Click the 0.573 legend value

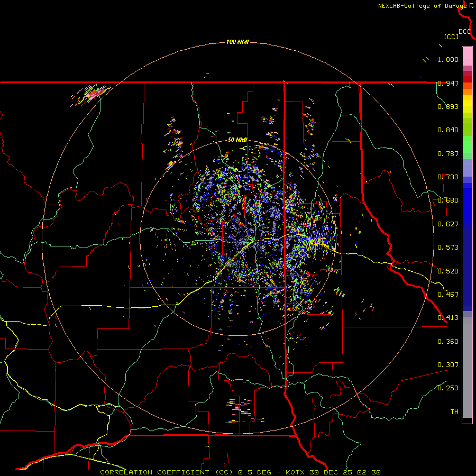tap(448, 248)
